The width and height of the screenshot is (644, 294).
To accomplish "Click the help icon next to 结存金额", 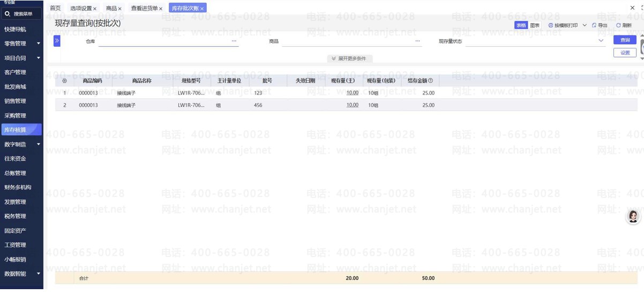I will (430, 81).
